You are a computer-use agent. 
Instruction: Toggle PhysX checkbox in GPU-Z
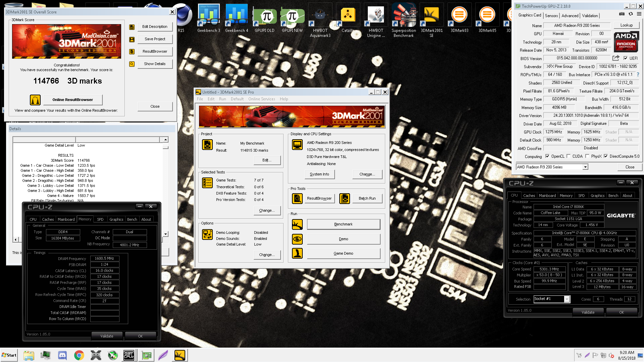(x=587, y=156)
